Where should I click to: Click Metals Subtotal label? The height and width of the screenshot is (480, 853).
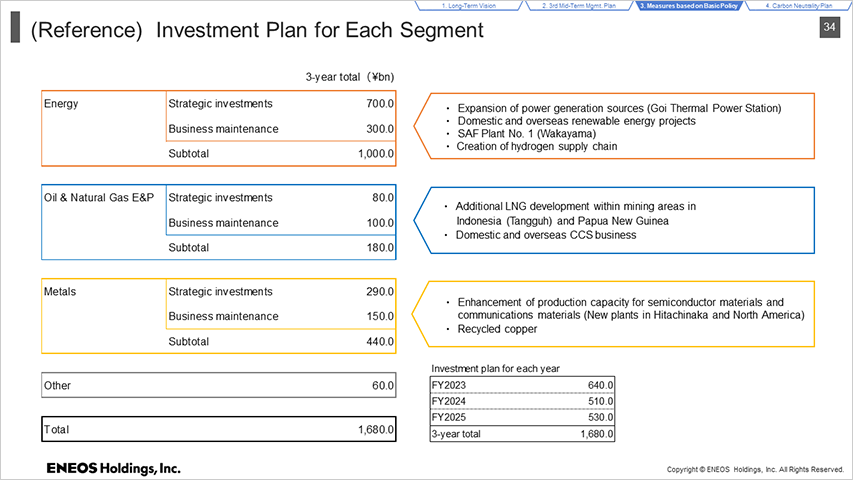click(188, 342)
